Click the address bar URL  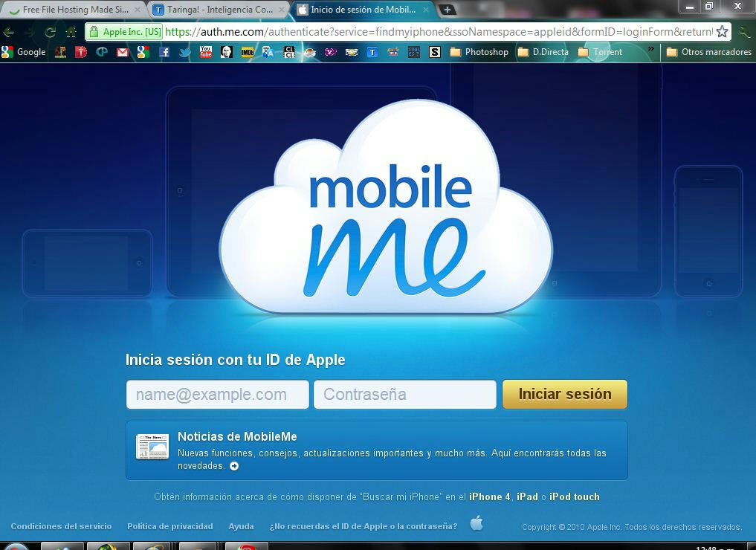click(x=439, y=32)
